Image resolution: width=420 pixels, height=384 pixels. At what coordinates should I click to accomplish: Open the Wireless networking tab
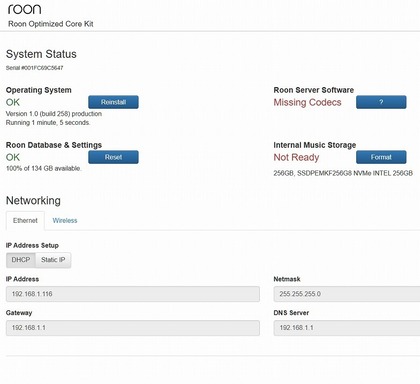(x=65, y=221)
